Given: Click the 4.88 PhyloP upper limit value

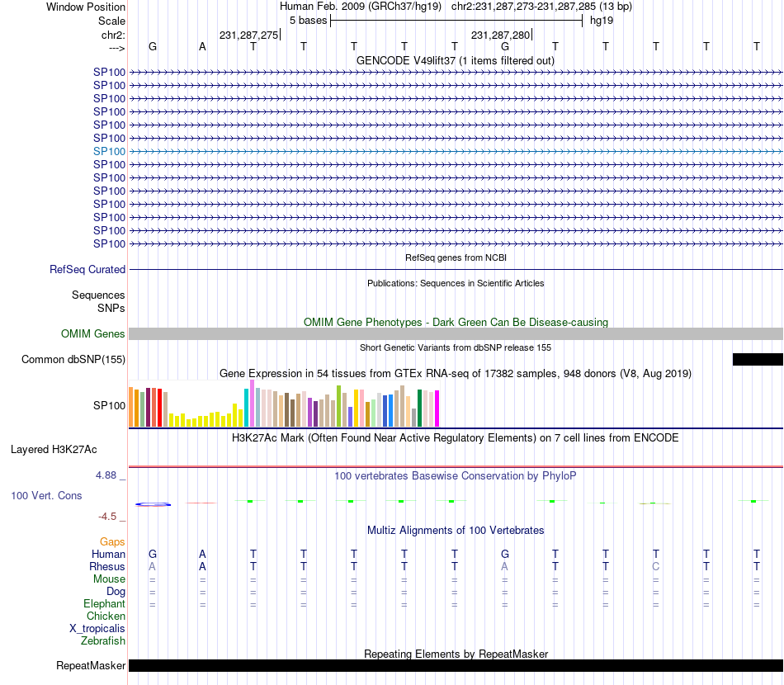Looking at the screenshot, I should tap(106, 475).
